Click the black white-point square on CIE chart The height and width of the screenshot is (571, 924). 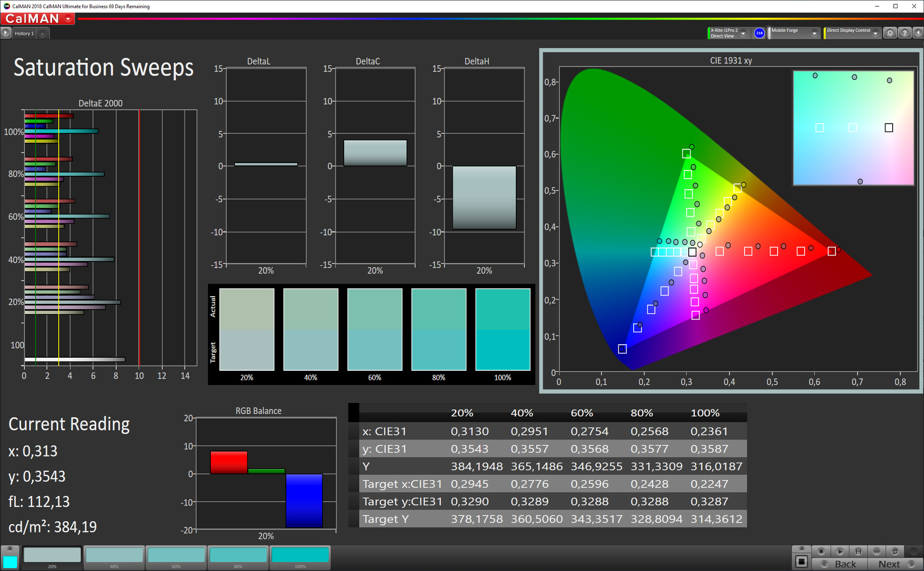pos(692,252)
